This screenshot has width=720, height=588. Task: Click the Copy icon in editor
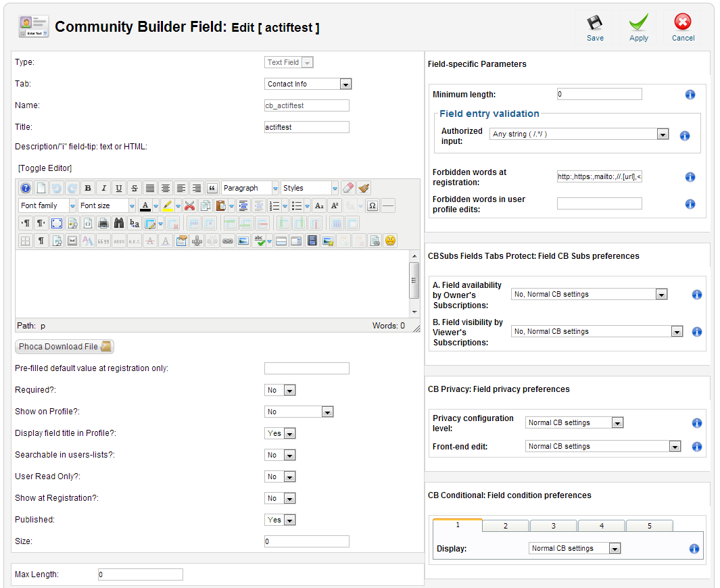point(206,205)
